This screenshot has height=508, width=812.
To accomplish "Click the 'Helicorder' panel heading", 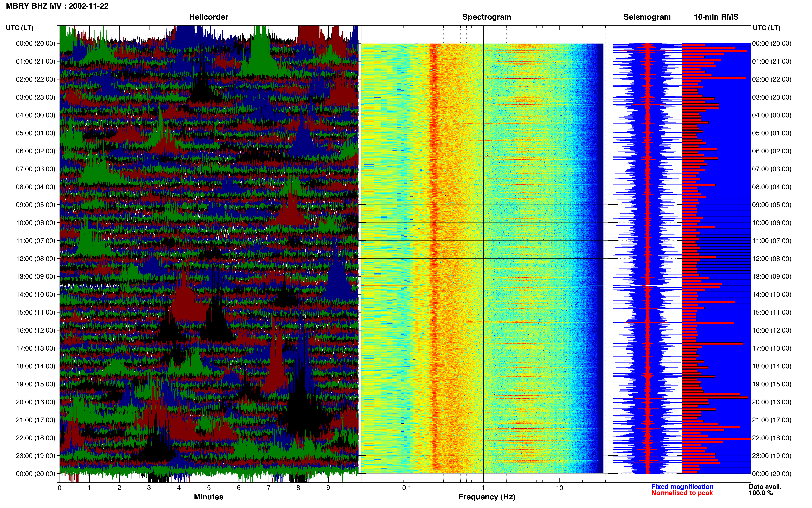I will click(x=209, y=17).
